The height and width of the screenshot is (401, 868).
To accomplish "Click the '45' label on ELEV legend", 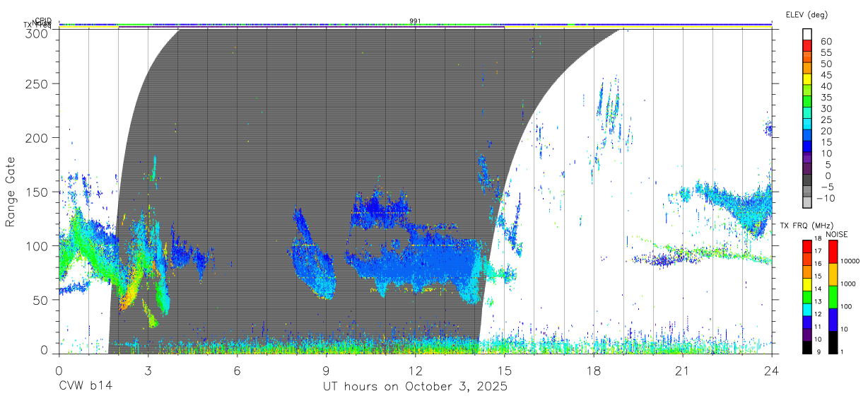I will tap(826, 74).
